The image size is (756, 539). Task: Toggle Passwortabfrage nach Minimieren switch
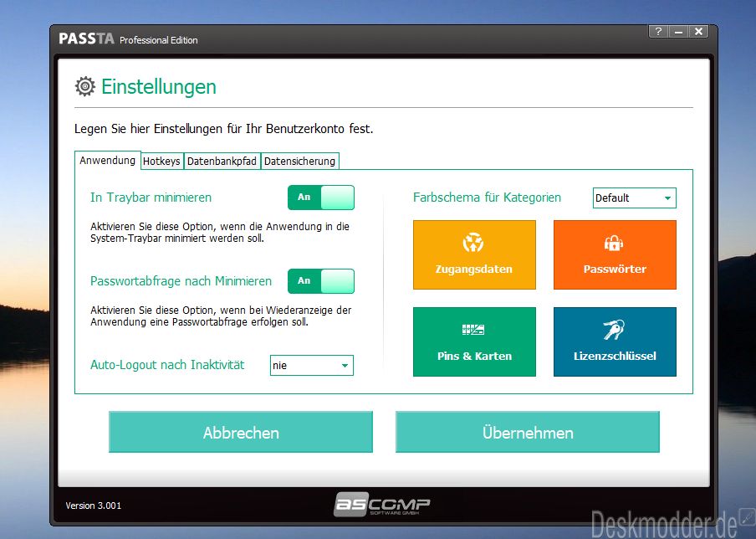321,281
